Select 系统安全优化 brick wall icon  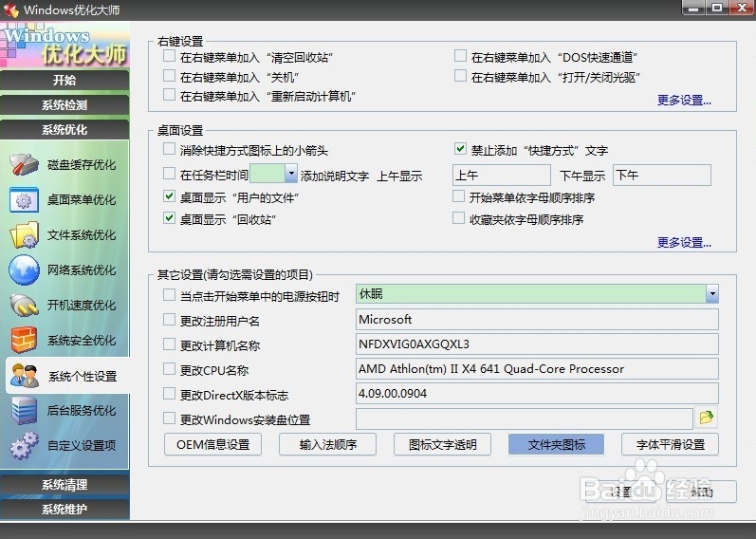click(x=24, y=340)
